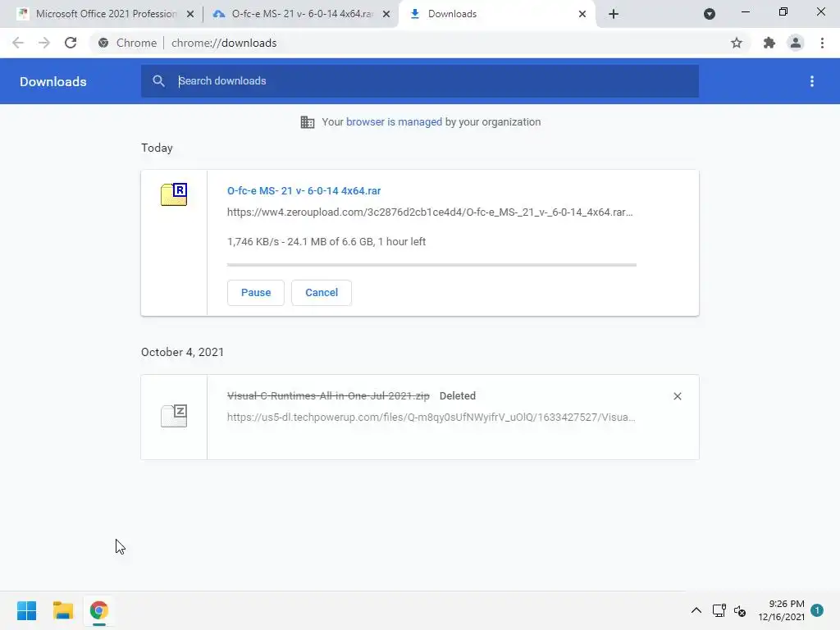The height and width of the screenshot is (630, 840).
Task: Remove Visual C Runtimes entry from list
Action: pos(677,396)
